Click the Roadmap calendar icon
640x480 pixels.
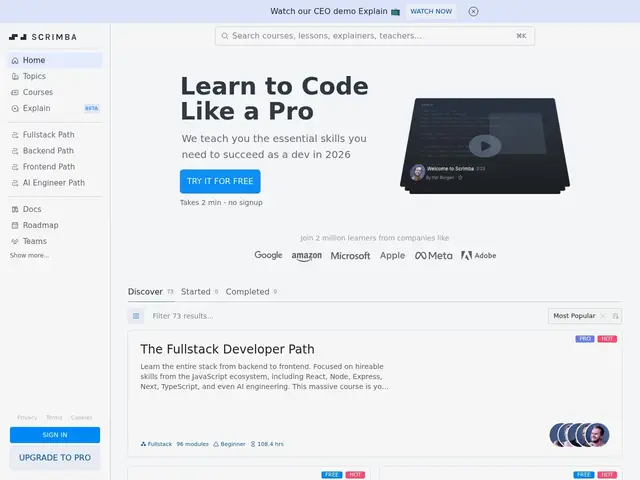[15, 225]
